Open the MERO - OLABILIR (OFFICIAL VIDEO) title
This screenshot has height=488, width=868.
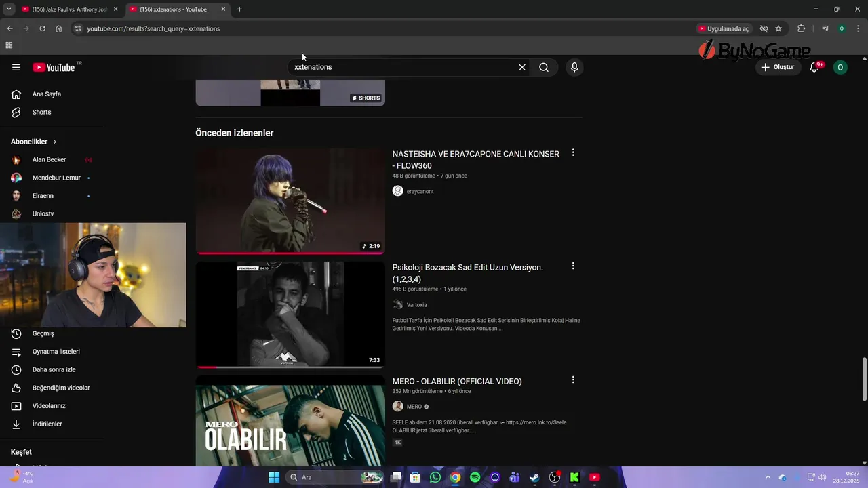(457, 382)
